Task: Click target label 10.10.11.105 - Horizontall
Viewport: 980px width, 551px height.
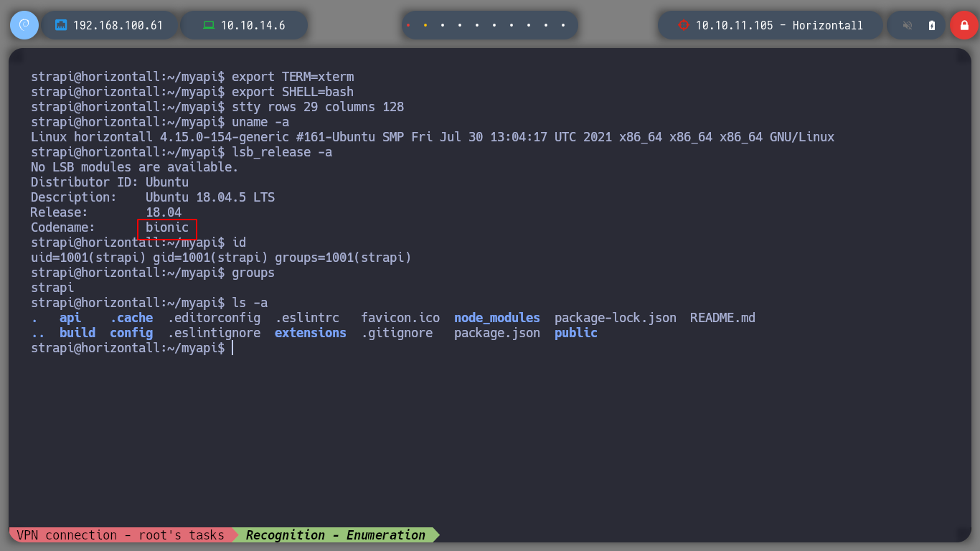Action: pyautogui.click(x=779, y=25)
